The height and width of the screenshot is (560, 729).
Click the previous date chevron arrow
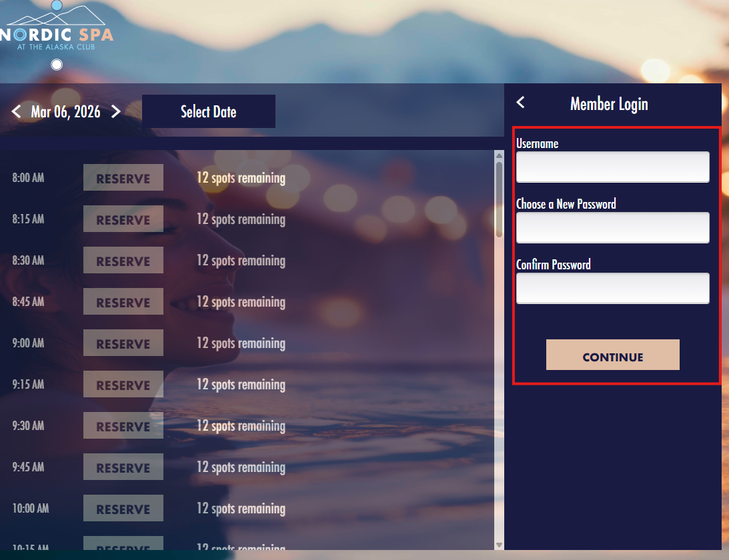point(16,111)
